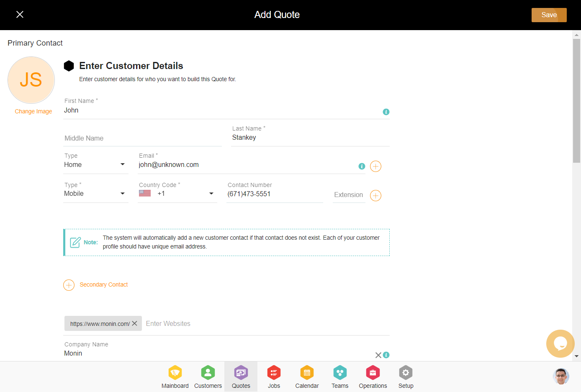The height and width of the screenshot is (392, 581).
Task: Focus the Enter Websites field
Action: 267,324
